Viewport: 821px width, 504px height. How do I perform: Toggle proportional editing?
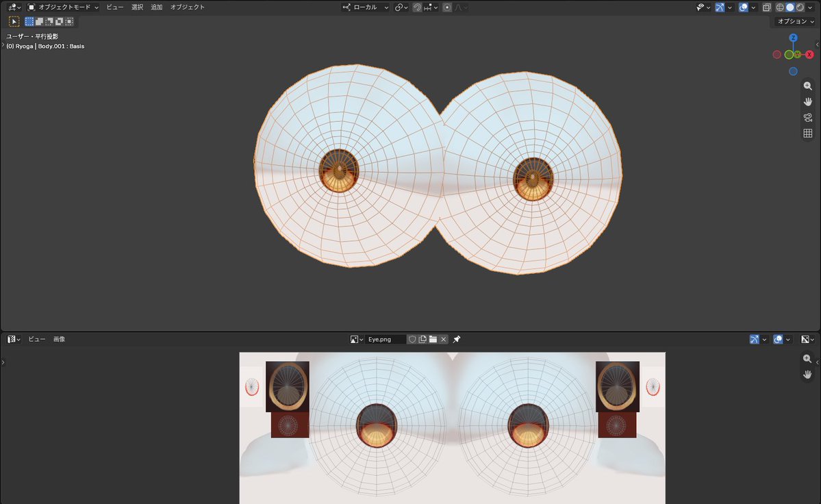point(446,8)
